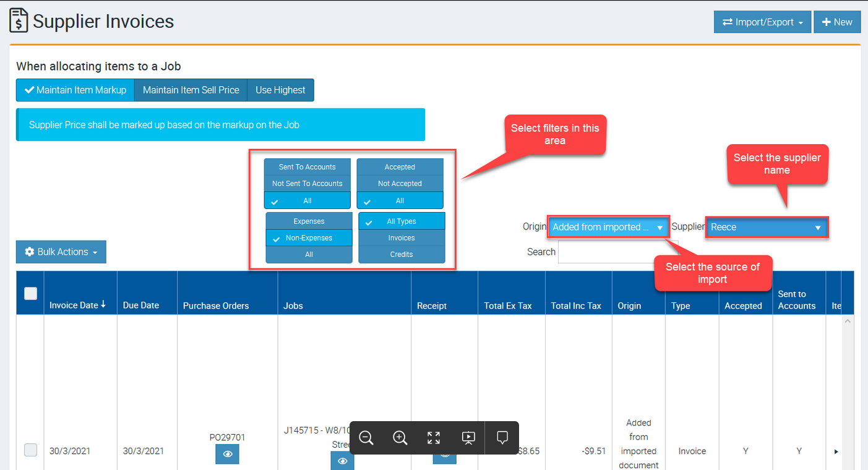This screenshot has width=868, height=470.
Task: Choose the Maintain Item Sell Price option
Action: pos(191,90)
